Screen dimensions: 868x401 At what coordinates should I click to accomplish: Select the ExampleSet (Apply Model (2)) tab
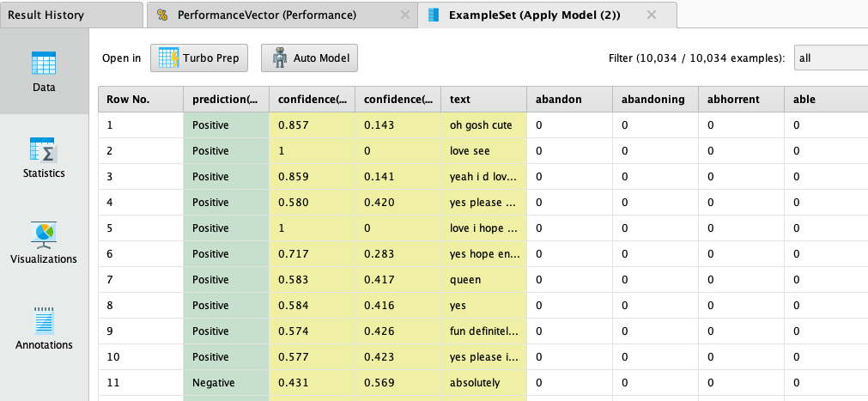(x=547, y=15)
